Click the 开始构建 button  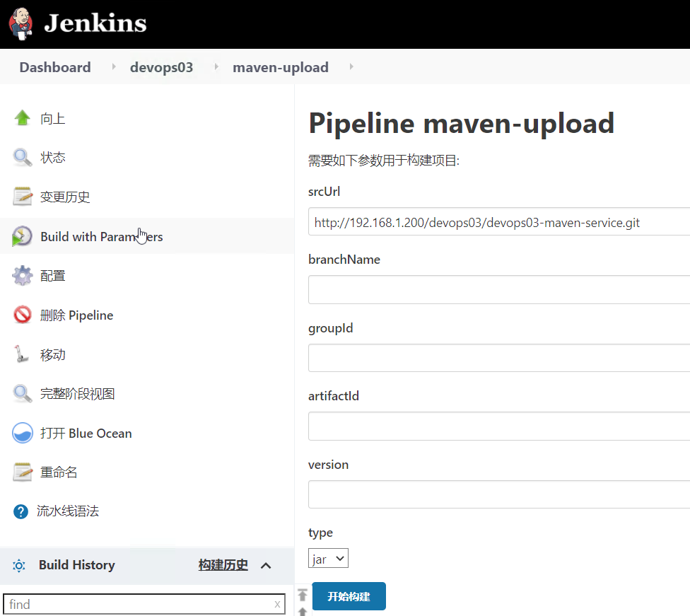[349, 596]
